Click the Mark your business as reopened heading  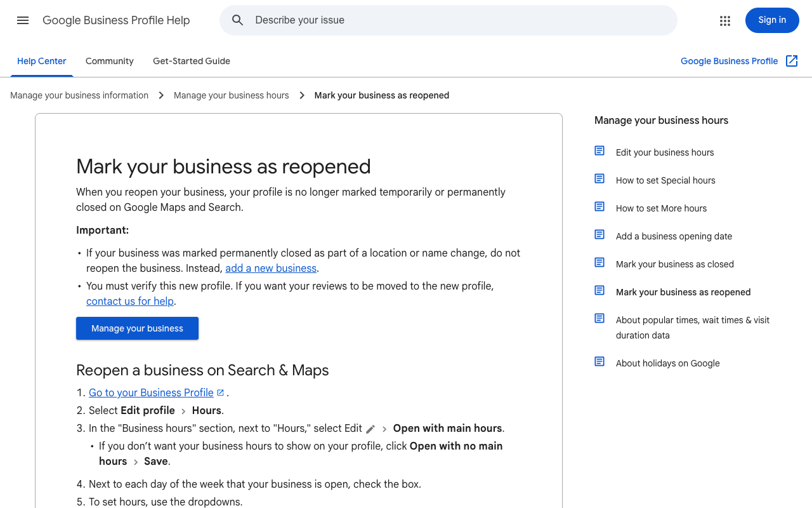(x=223, y=166)
